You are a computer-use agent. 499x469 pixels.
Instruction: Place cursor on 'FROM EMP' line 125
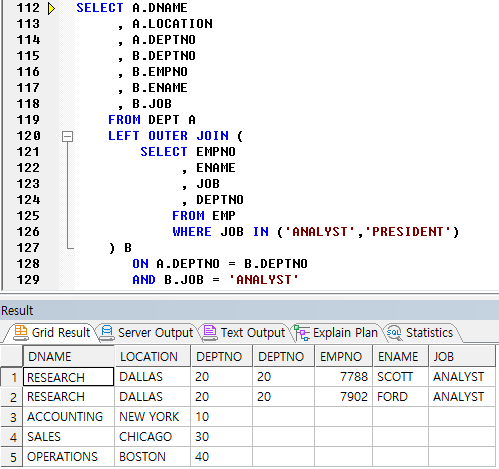click(x=204, y=216)
